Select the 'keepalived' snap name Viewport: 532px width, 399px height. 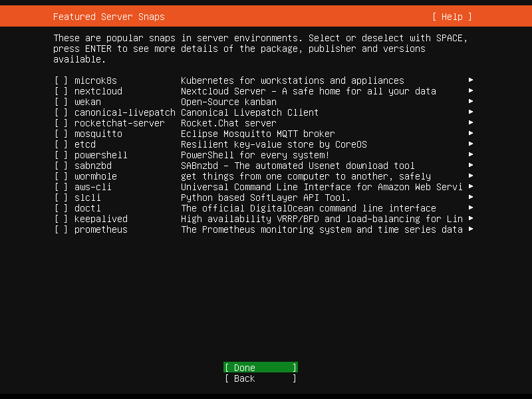coord(101,219)
